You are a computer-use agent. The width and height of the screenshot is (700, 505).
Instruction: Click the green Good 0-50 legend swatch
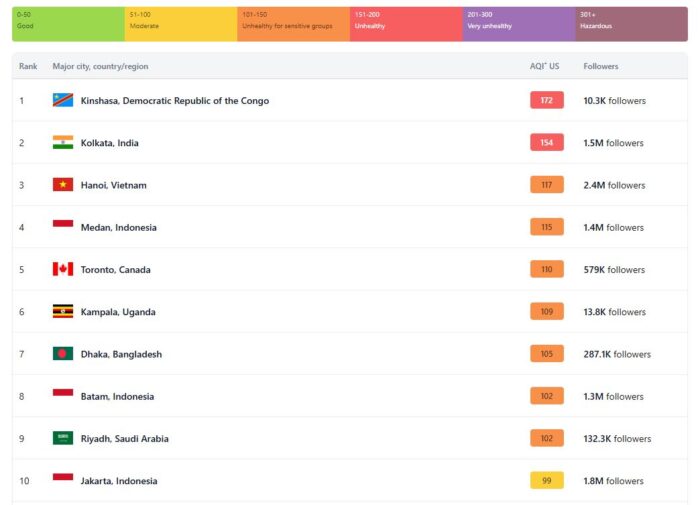[68, 24]
